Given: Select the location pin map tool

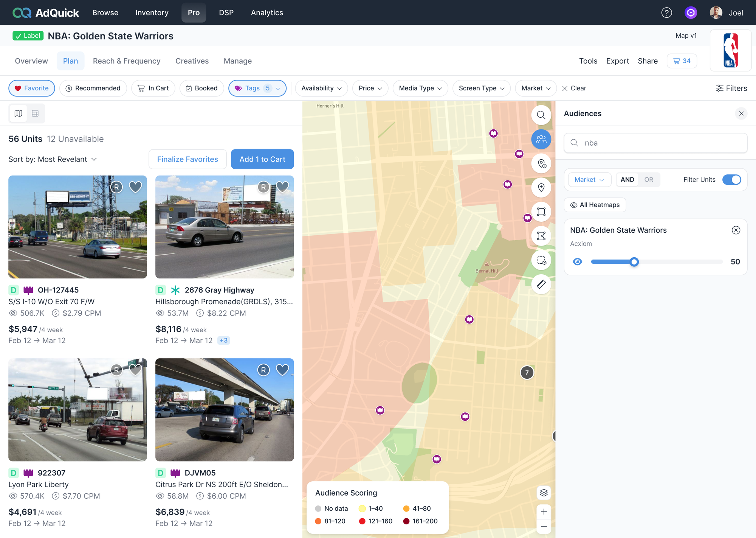Looking at the screenshot, I should [x=541, y=188].
